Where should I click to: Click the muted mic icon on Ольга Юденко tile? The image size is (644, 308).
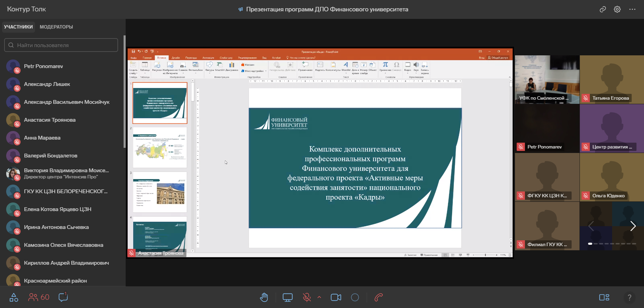(586, 196)
